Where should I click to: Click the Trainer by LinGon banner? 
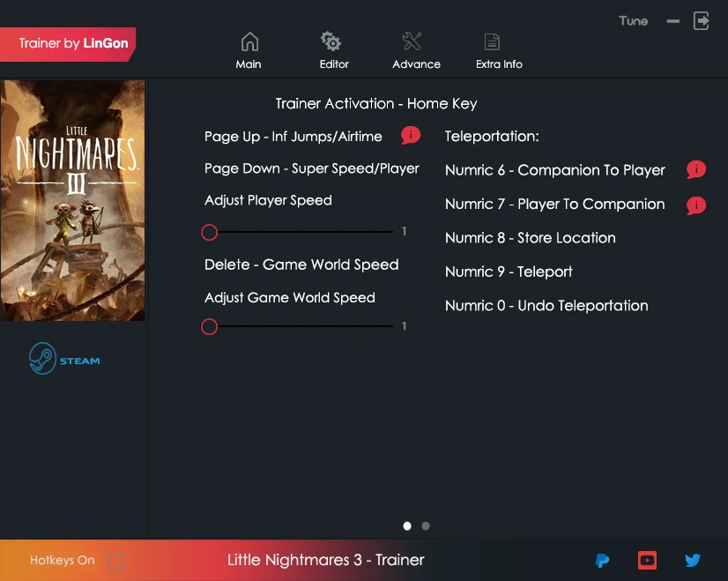tap(68, 44)
